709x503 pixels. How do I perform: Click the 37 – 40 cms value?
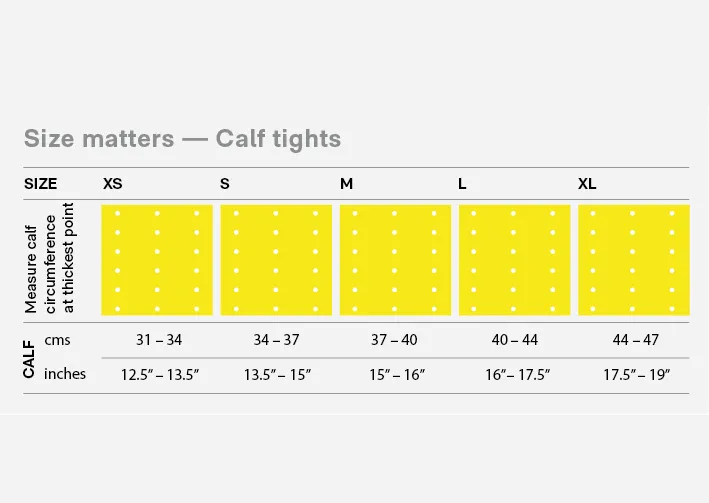(394, 340)
